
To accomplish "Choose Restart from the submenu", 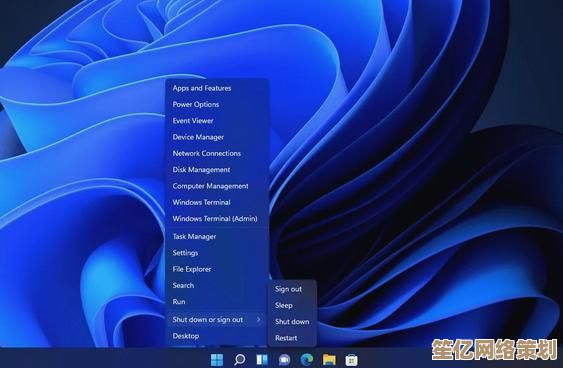I will click(x=292, y=338).
